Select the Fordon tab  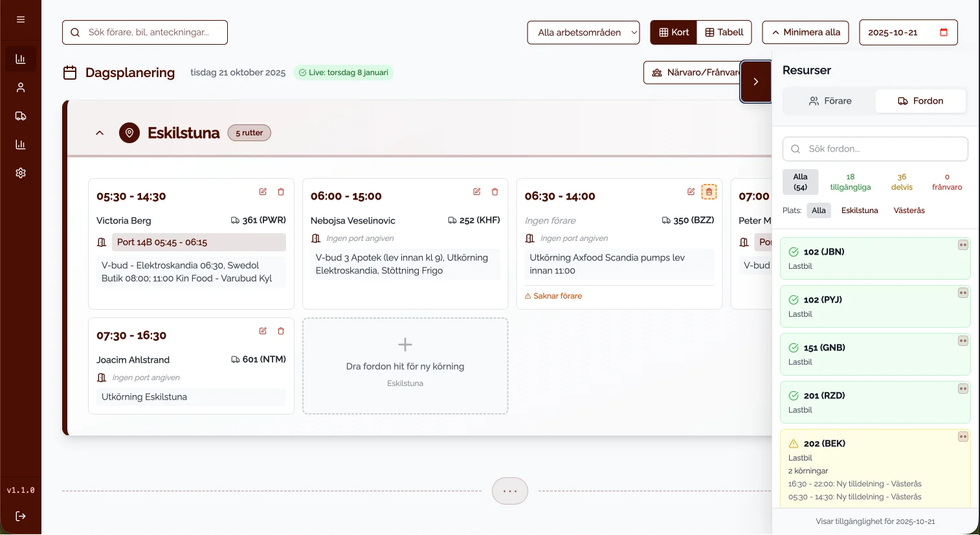(920, 101)
